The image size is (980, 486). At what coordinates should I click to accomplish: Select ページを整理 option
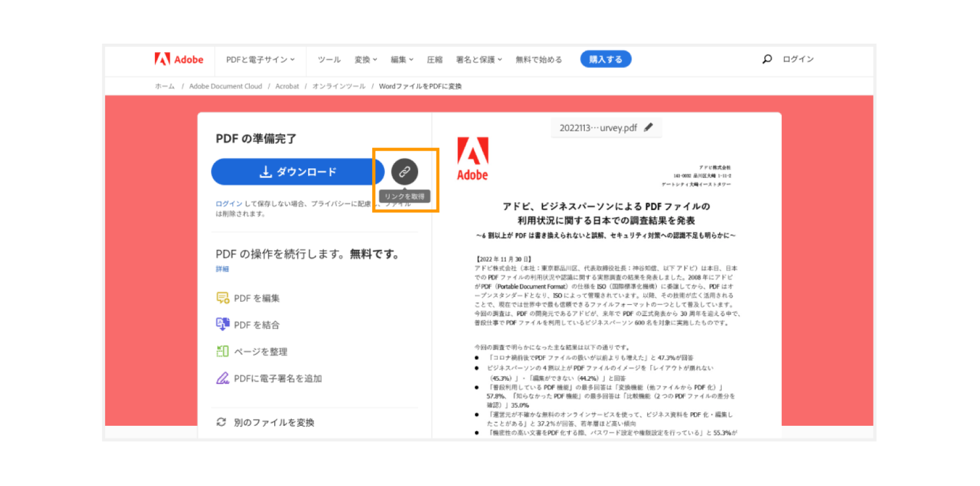tap(261, 352)
